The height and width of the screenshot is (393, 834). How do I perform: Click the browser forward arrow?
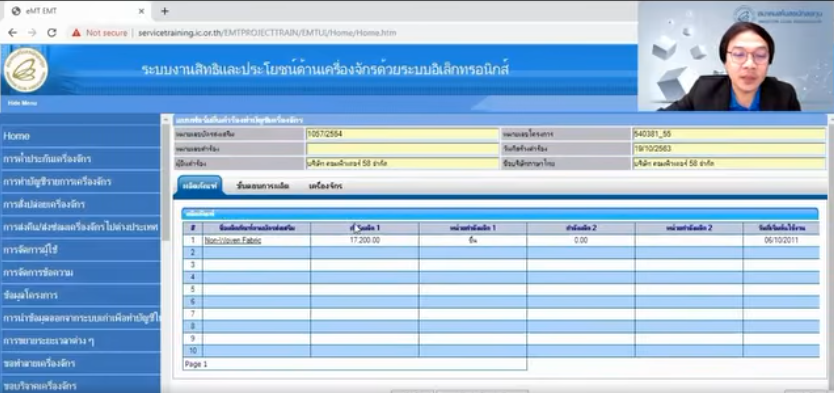point(32,32)
